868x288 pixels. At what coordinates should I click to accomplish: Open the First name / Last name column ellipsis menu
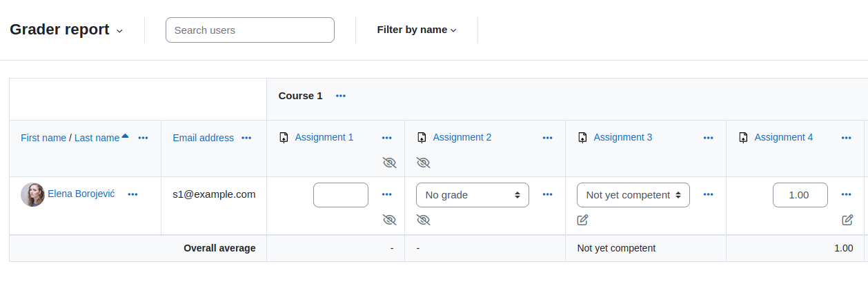[x=143, y=138]
